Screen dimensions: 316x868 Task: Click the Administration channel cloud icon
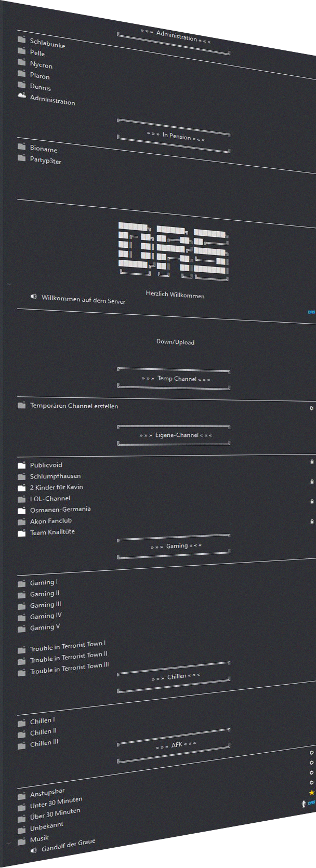pyautogui.click(x=21, y=95)
